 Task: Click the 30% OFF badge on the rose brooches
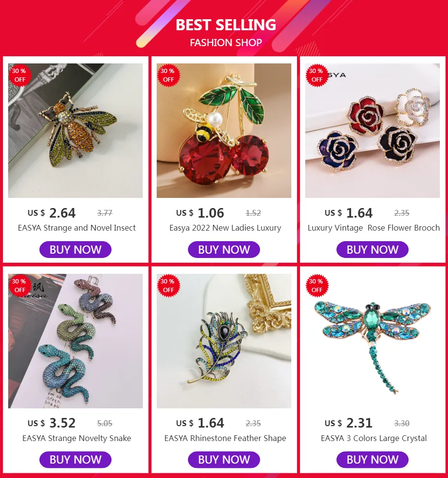[x=317, y=75]
